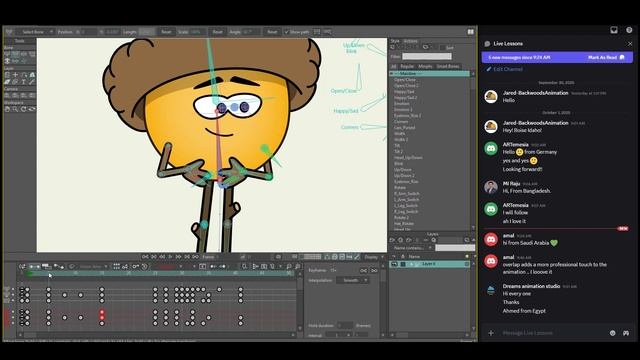Toggle the Sort checkbox in Actions panel

click(442, 48)
